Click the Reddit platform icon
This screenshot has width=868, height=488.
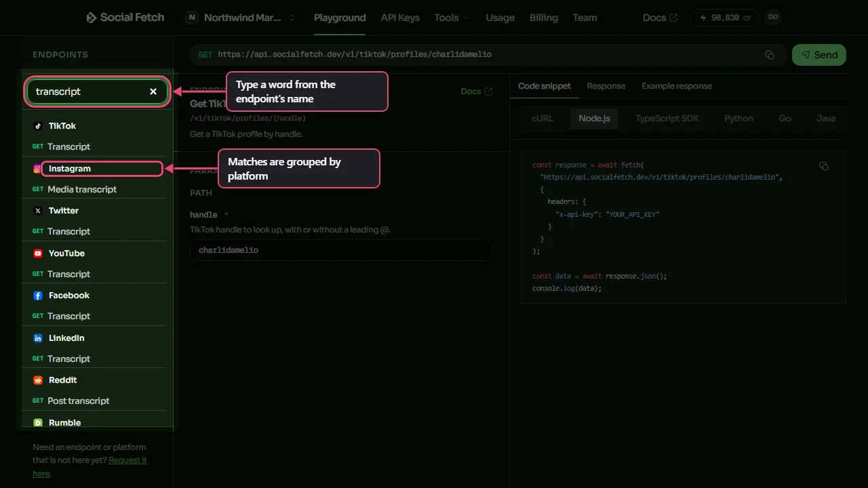pos(38,380)
